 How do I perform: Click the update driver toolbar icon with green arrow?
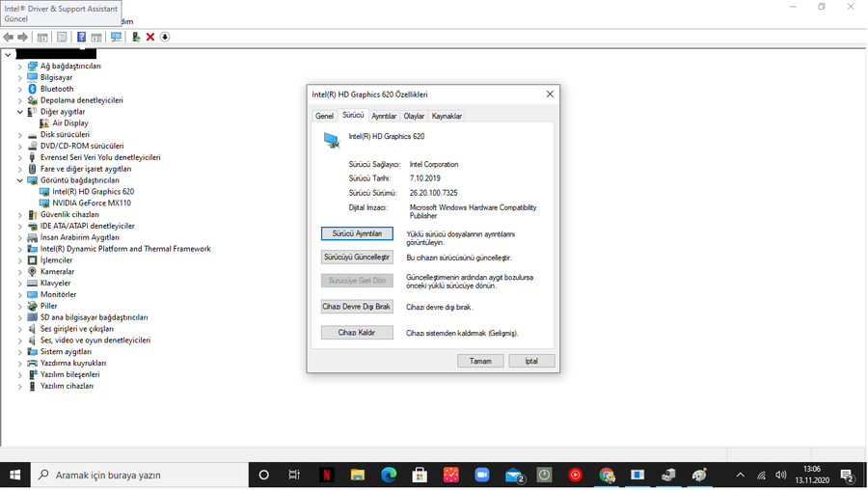pyautogui.click(x=136, y=37)
